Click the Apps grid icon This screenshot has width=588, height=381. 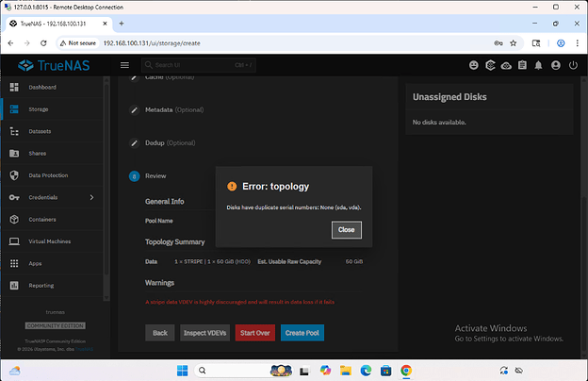click(14, 263)
